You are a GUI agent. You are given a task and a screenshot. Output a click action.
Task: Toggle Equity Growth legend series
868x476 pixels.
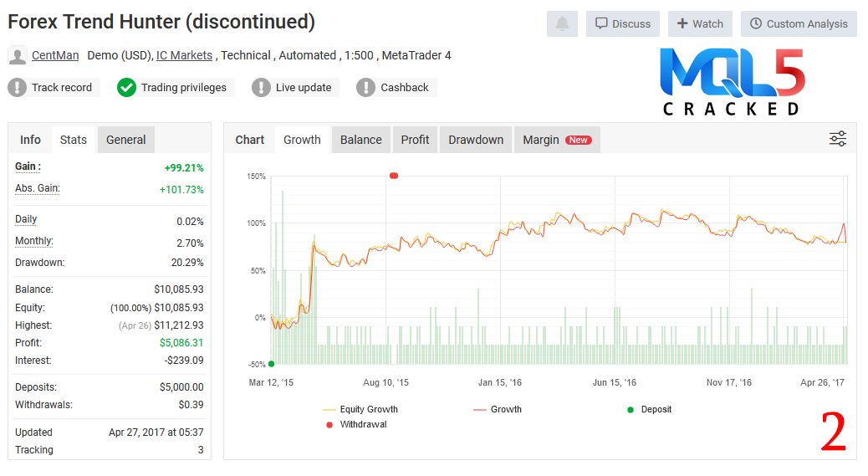pyautogui.click(x=360, y=410)
